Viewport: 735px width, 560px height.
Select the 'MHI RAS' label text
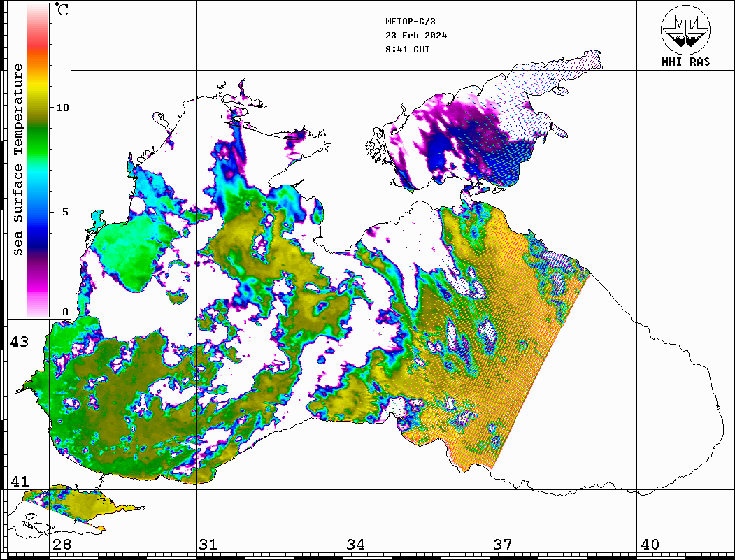[x=686, y=62]
